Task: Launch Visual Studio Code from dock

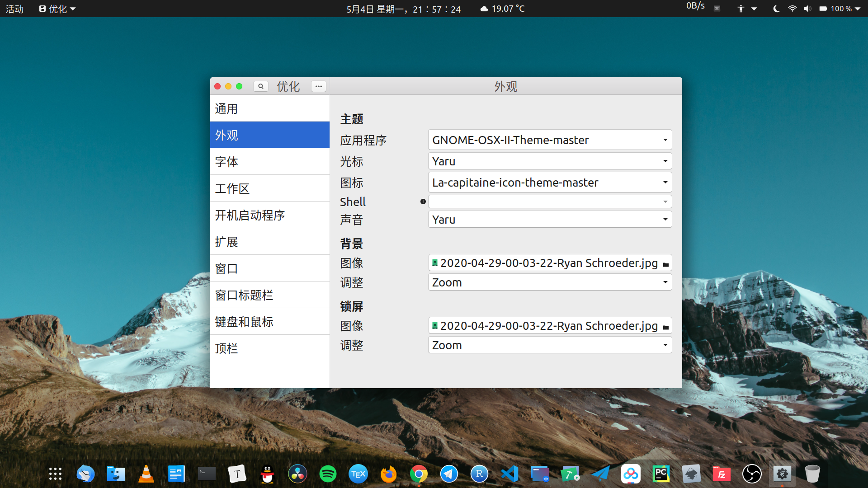Action: (509, 474)
